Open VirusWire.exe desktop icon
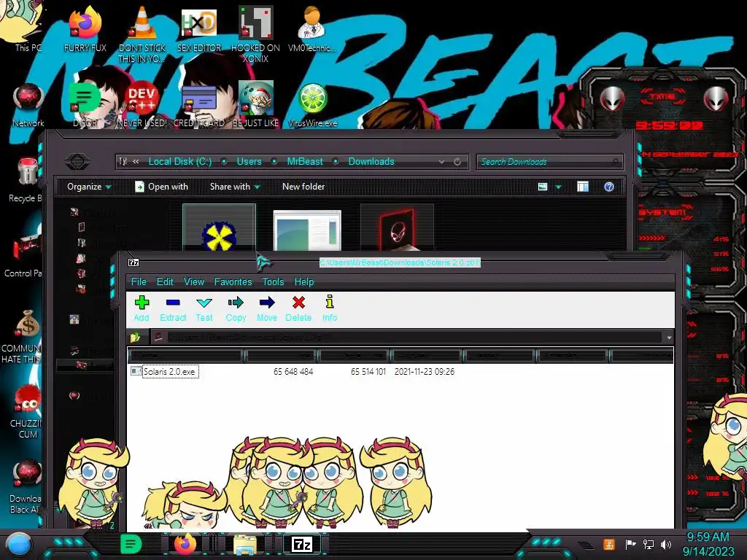747x560 pixels. [x=312, y=105]
